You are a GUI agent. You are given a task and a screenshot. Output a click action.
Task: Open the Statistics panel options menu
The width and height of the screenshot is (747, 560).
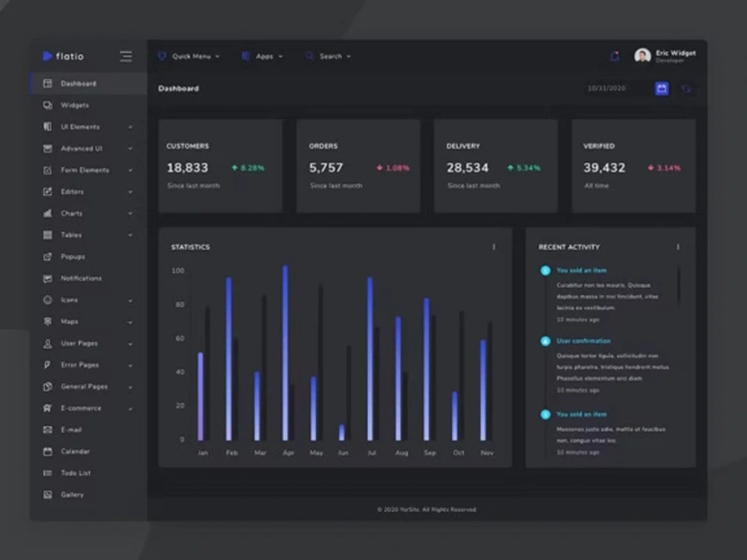494,246
